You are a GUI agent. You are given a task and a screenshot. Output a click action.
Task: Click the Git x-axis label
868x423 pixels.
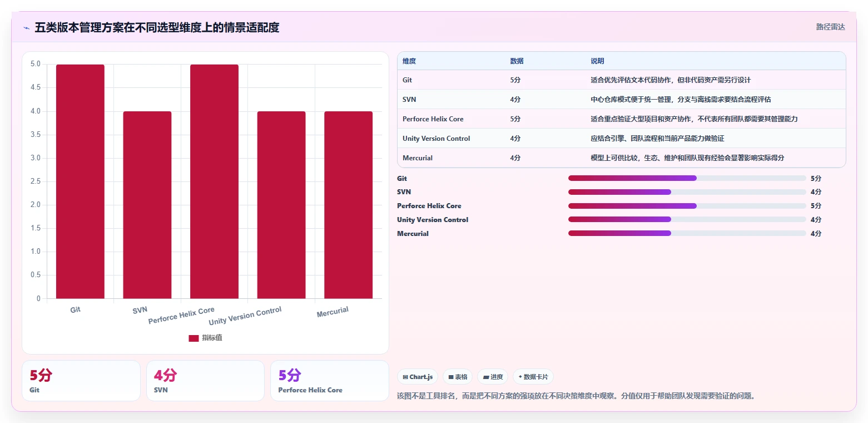[76, 309]
